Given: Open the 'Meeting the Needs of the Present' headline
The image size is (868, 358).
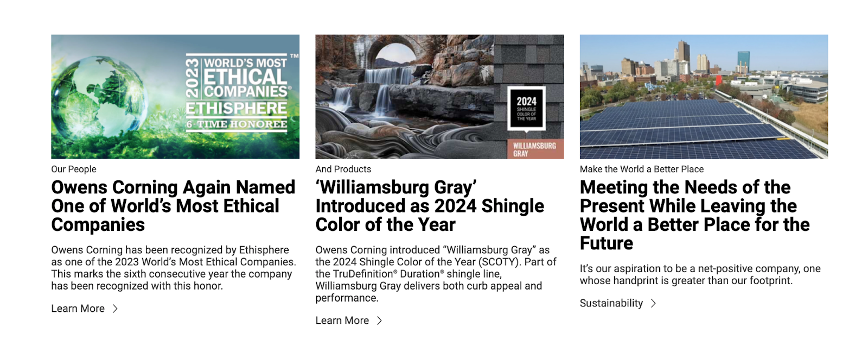Looking at the screenshot, I should [x=694, y=215].
